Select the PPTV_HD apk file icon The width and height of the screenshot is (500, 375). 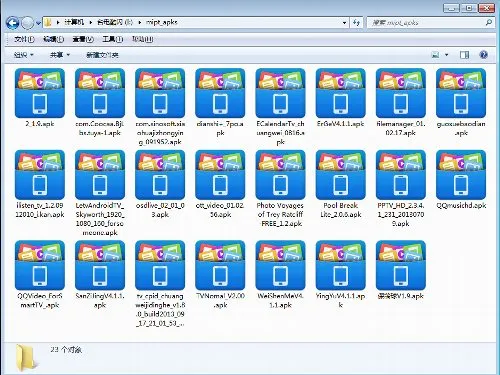click(401, 175)
